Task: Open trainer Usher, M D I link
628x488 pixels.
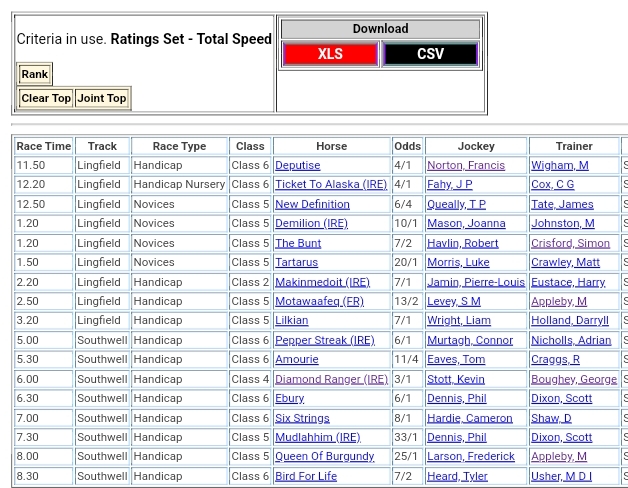Action: pyautogui.click(x=561, y=476)
